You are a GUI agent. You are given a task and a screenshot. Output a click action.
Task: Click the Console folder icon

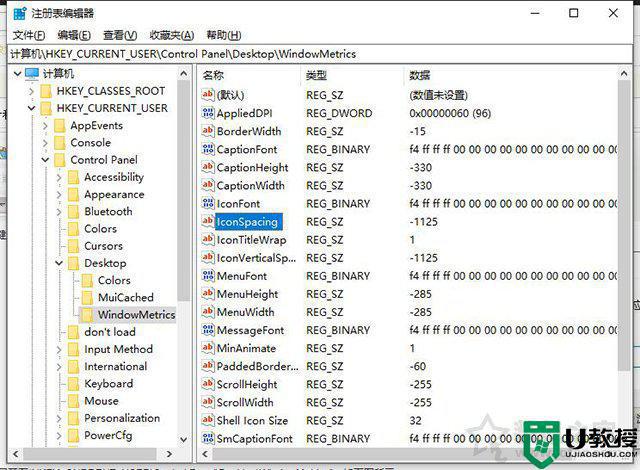[x=60, y=143]
